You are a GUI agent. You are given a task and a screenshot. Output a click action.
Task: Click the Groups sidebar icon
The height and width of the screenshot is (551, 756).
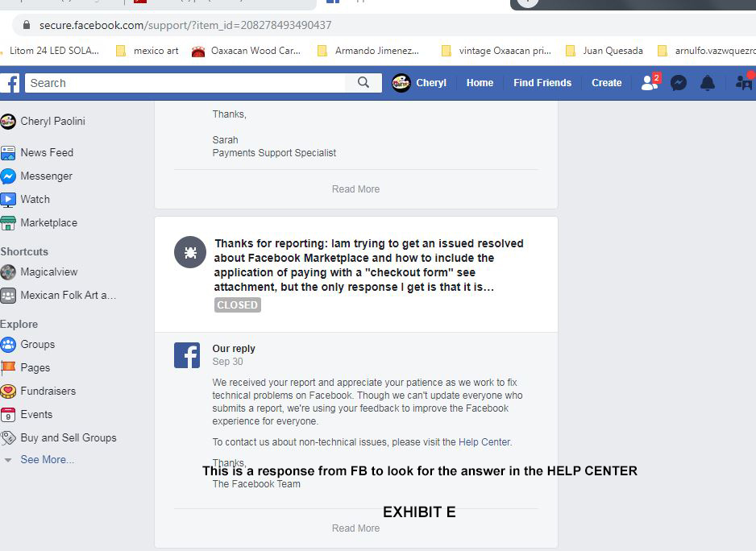coord(8,344)
